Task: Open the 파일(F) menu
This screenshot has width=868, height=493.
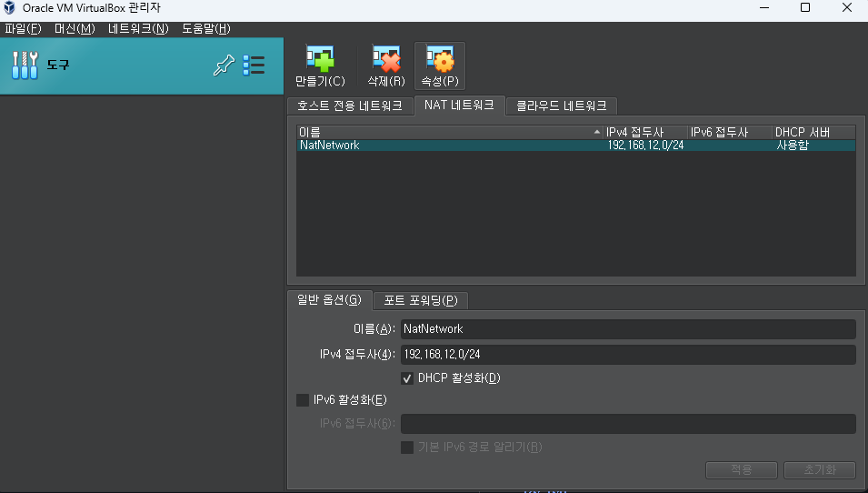Action: point(23,29)
